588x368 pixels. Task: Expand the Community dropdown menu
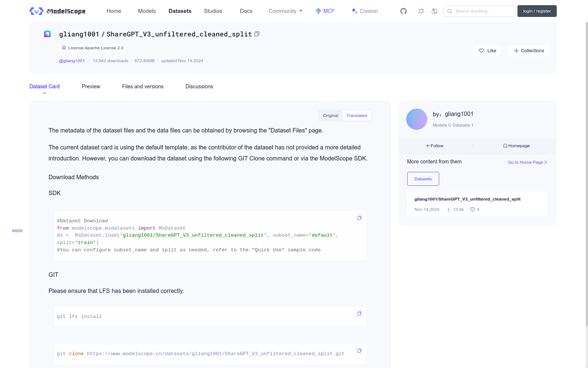pyautogui.click(x=286, y=11)
